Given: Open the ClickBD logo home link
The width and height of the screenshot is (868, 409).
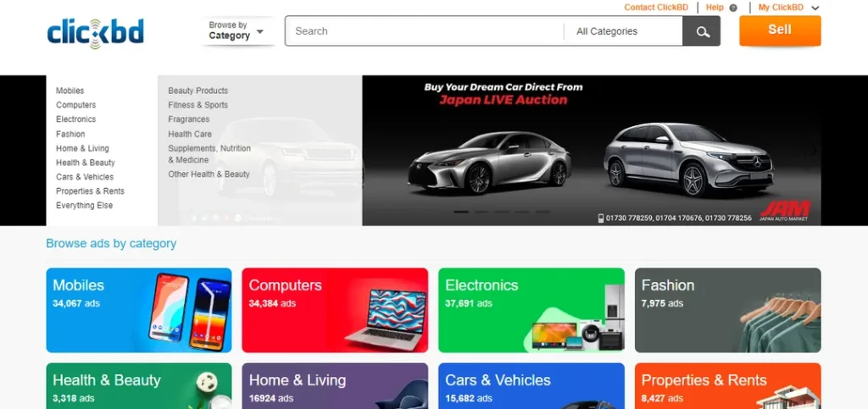Looking at the screenshot, I should tap(95, 33).
